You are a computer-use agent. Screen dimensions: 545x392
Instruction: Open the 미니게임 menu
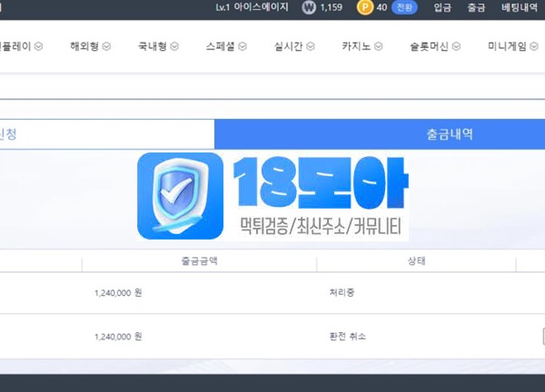tap(507, 46)
